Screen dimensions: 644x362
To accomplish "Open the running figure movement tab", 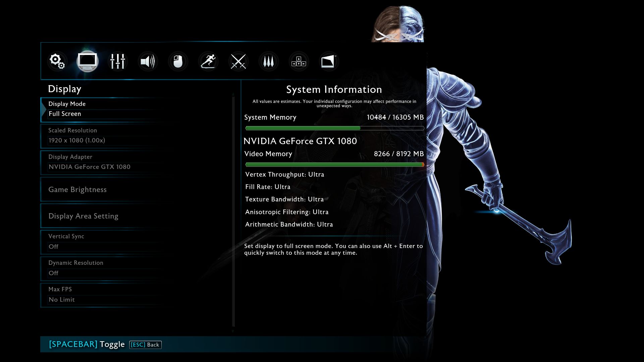I will click(x=208, y=62).
